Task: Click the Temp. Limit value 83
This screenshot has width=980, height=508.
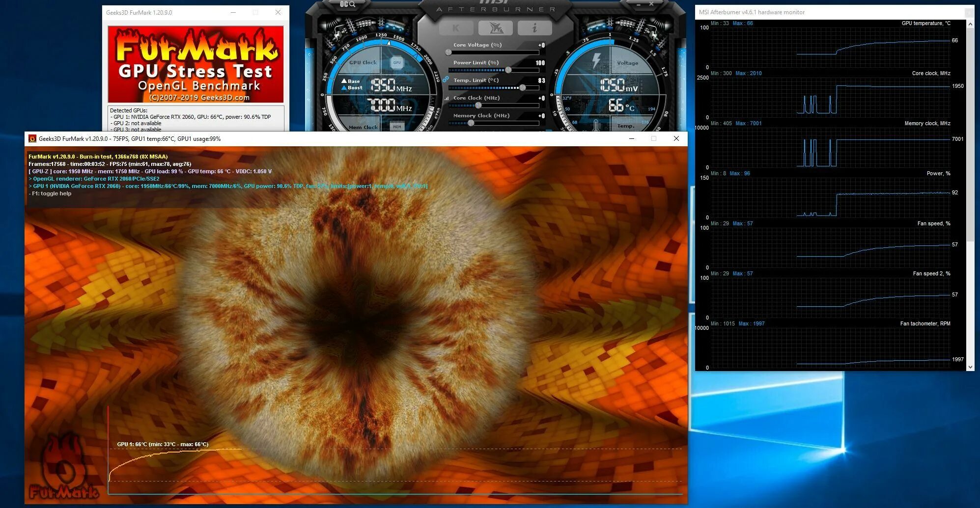Action: [x=542, y=80]
